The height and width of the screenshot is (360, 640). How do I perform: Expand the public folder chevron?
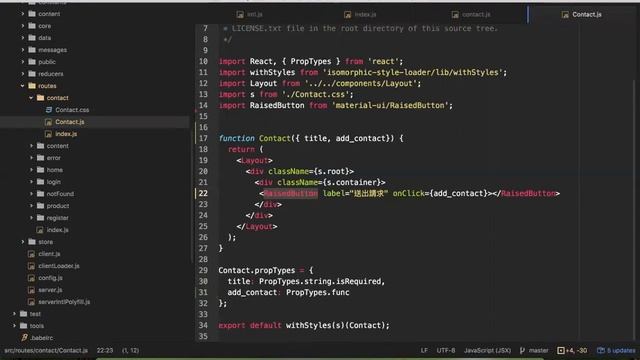[23, 62]
